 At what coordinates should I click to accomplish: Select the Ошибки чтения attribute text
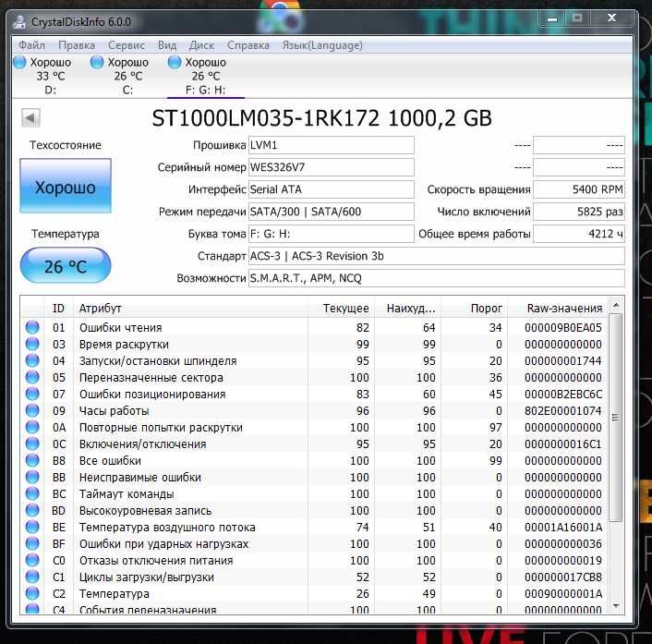121,328
